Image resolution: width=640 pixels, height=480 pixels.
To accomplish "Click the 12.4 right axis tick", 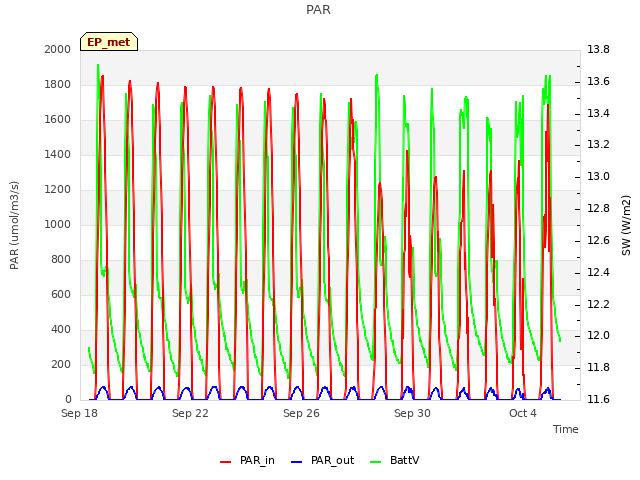I will click(x=598, y=272).
